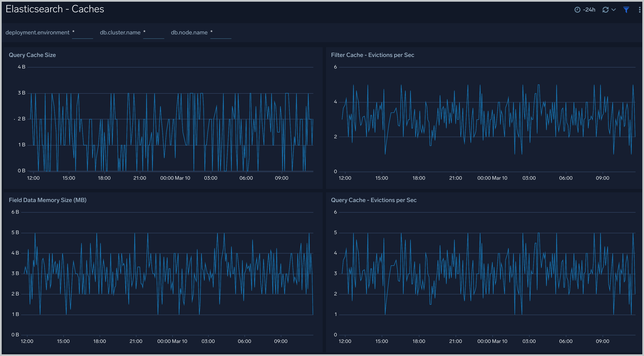The image size is (644, 356).
Task: Open the -24h time range picker
Action: click(585, 10)
